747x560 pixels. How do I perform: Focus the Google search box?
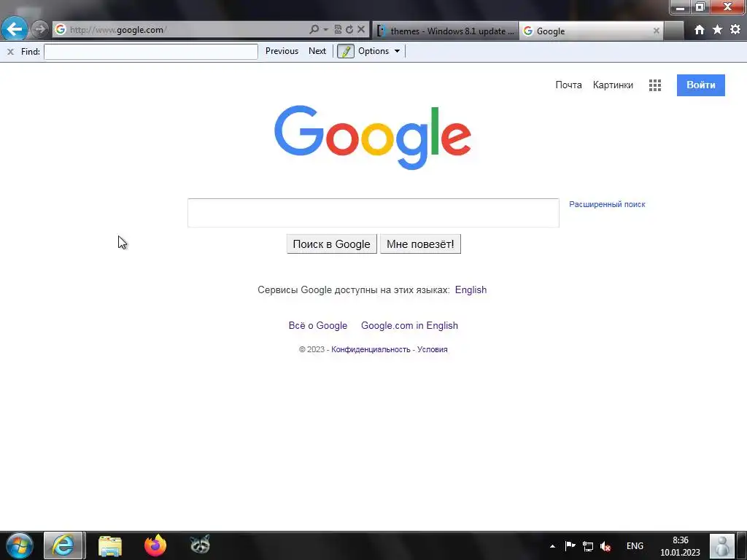373,213
